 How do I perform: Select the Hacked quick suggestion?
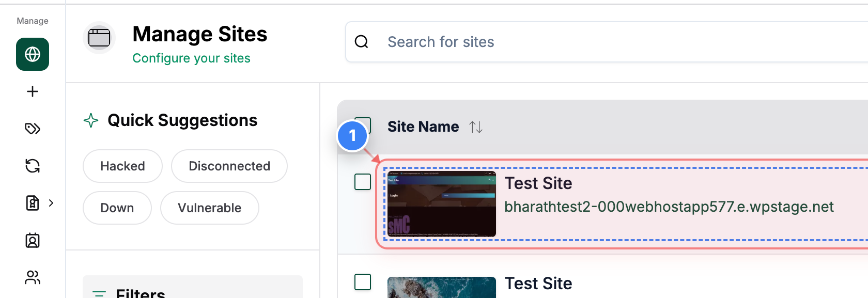tap(122, 166)
